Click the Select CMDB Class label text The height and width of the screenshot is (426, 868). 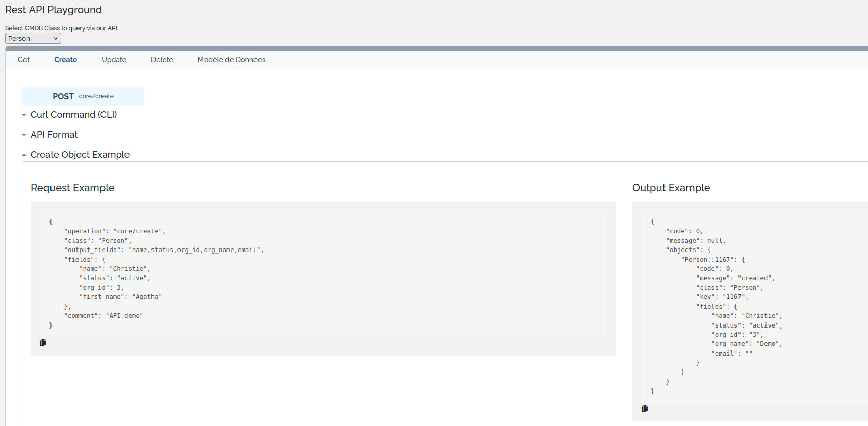(x=62, y=28)
